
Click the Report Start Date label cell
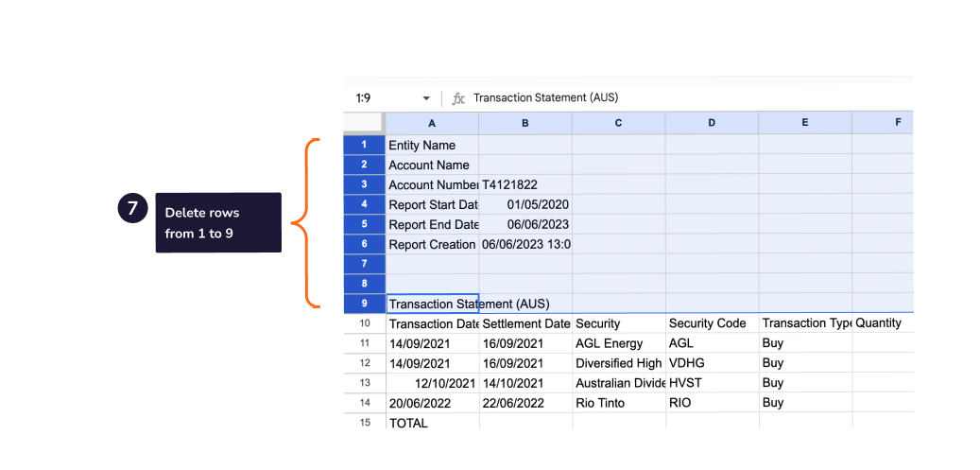click(433, 204)
